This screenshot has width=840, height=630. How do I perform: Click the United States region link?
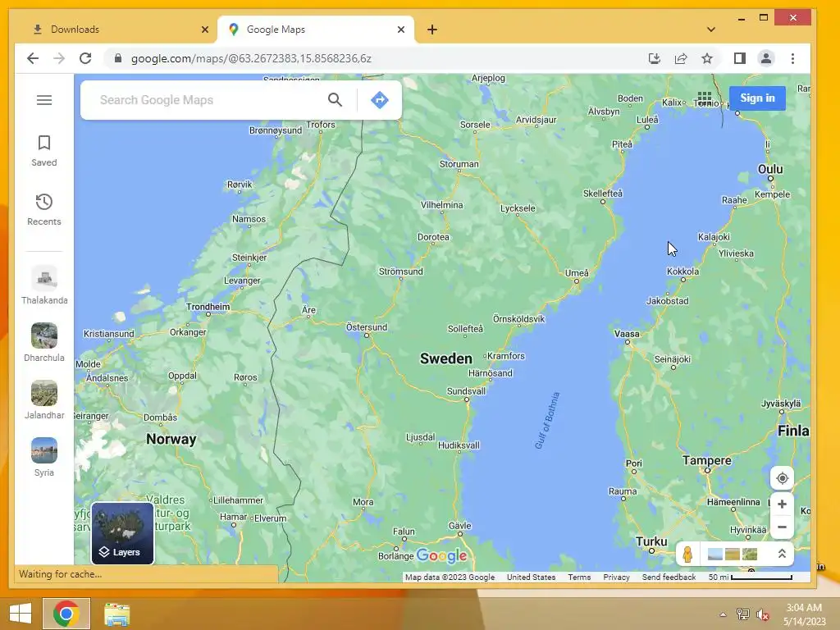pos(531,577)
